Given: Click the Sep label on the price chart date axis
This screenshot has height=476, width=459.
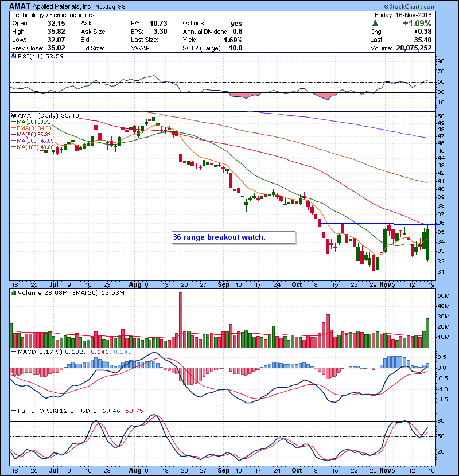Looking at the screenshot, I should pyautogui.click(x=224, y=285).
